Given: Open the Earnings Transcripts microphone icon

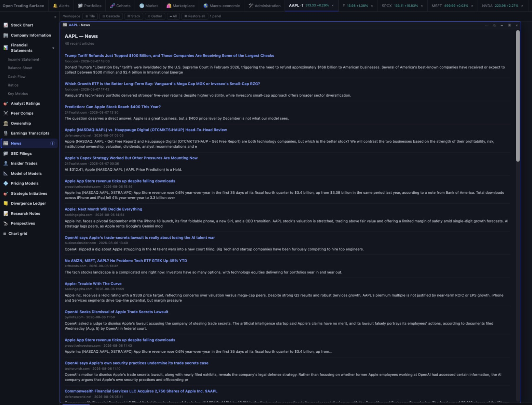Looking at the screenshot, I should click(5, 133).
